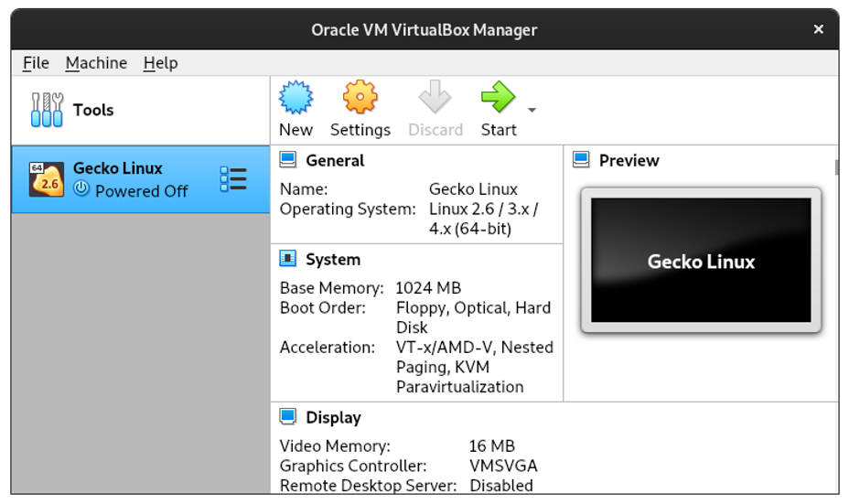Click the Display section header link
849x504 pixels.
click(333, 417)
